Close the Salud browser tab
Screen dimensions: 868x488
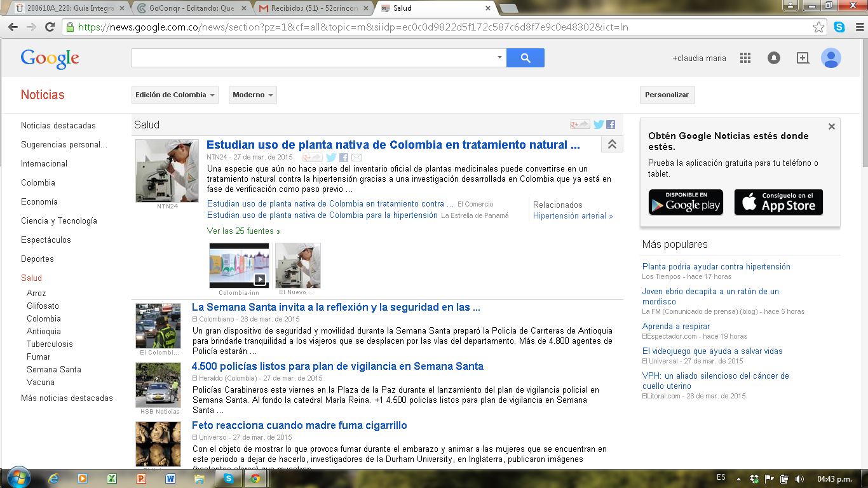[x=488, y=8]
